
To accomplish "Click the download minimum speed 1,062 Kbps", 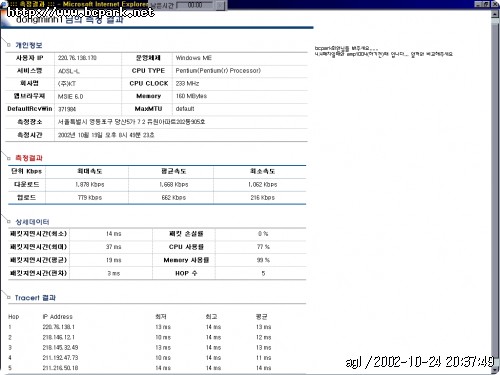I will pyautogui.click(x=263, y=184).
